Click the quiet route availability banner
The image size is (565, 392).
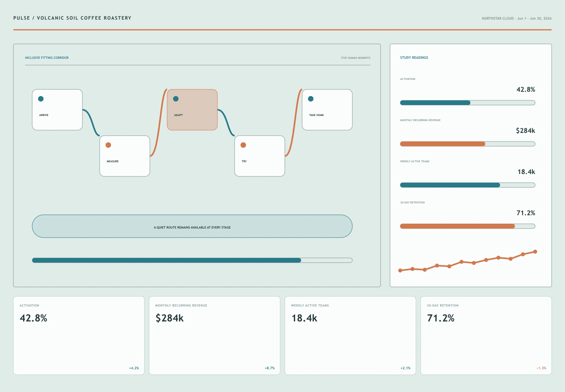click(x=192, y=226)
